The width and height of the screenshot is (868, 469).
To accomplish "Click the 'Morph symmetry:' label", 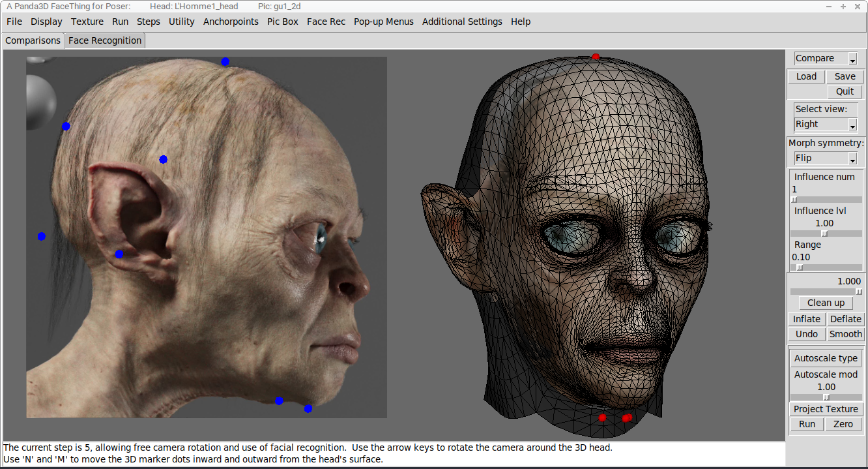I will 826,143.
